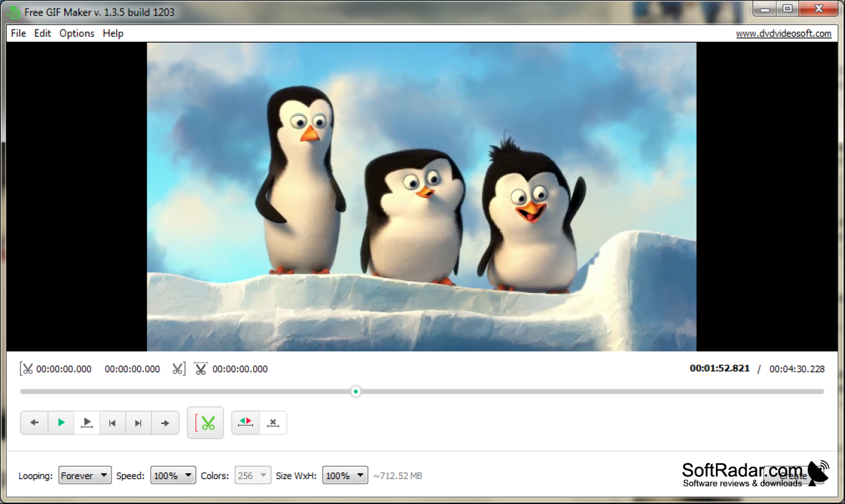The height and width of the screenshot is (504, 845).
Task: Open the Help menu
Action: (113, 33)
